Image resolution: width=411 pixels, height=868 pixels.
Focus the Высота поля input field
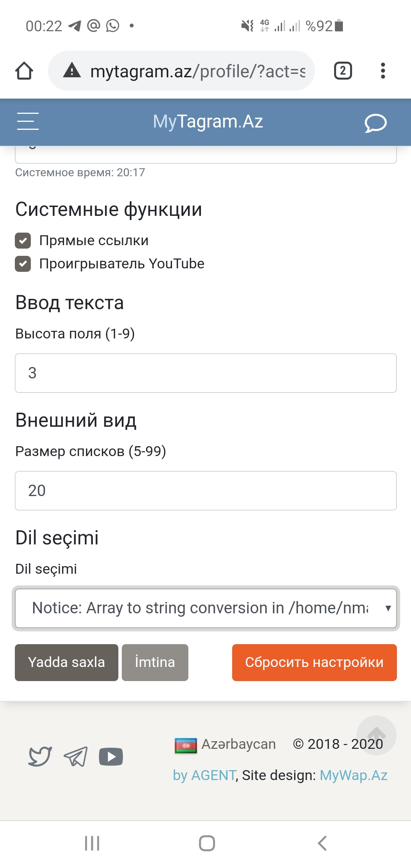(x=205, y=373)
